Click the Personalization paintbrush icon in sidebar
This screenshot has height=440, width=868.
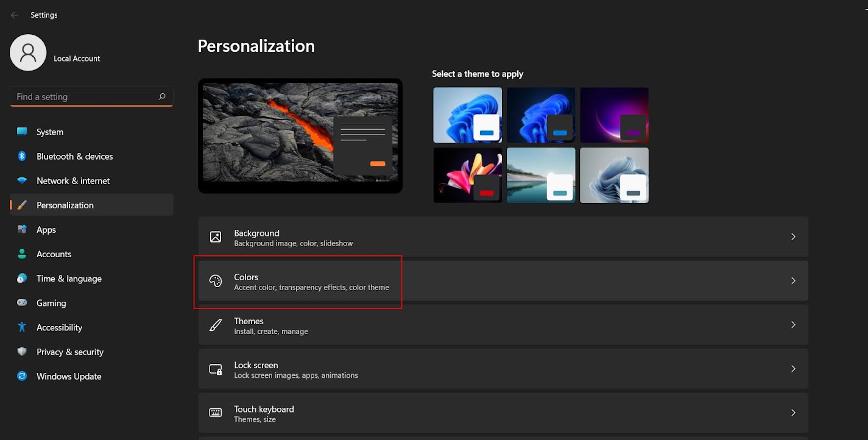(x=22, y=205)
